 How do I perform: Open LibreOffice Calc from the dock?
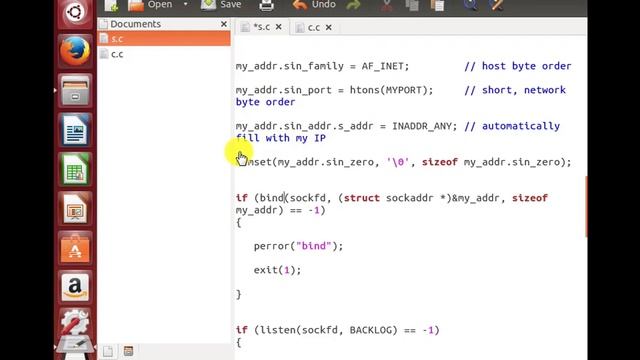(x=75, y=169)
